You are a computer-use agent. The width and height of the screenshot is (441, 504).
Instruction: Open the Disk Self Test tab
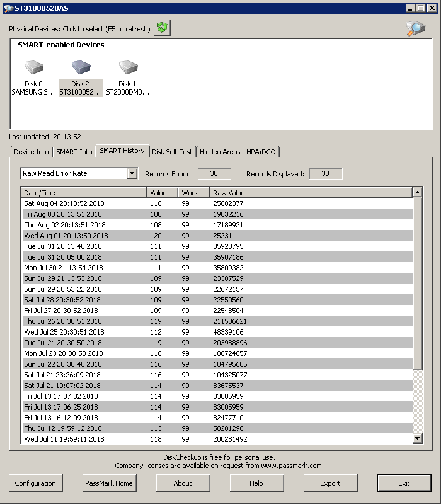[x=172, y=152]
